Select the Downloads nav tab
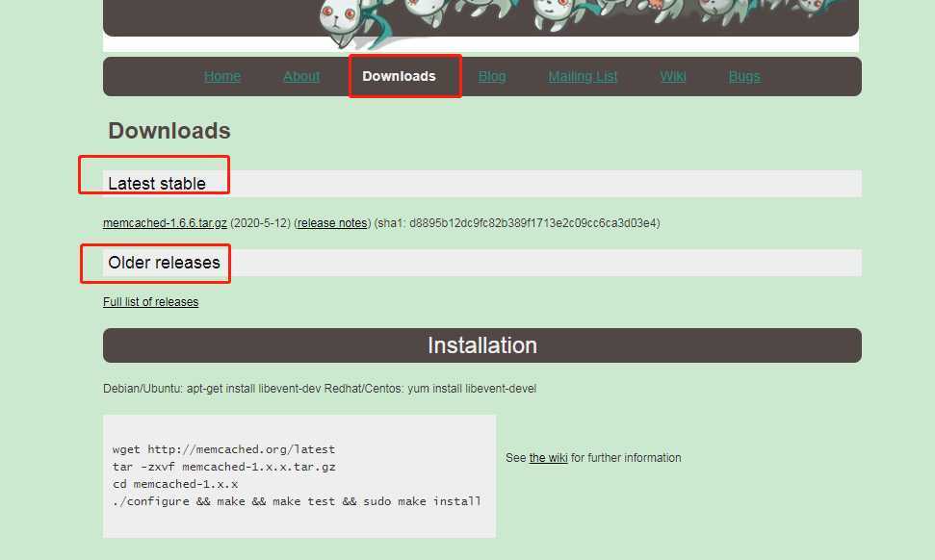 pyautogui.click(x=399, y=76)
